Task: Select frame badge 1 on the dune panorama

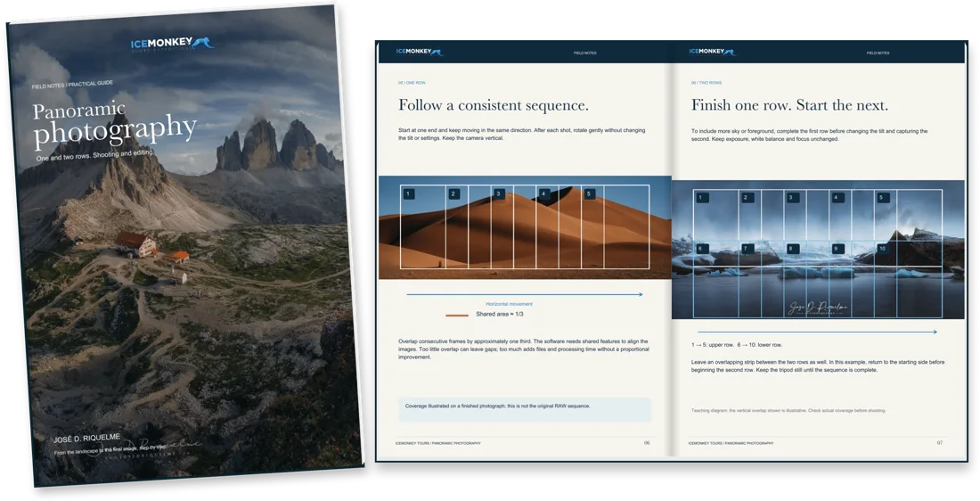Action: [408, 194]
